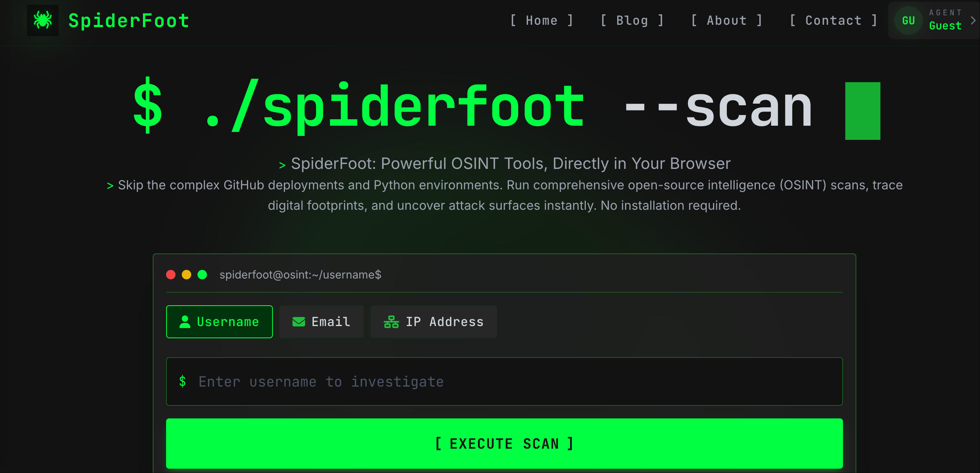Go to the Home page
This screenshot has width=980, height=473.
541,20
